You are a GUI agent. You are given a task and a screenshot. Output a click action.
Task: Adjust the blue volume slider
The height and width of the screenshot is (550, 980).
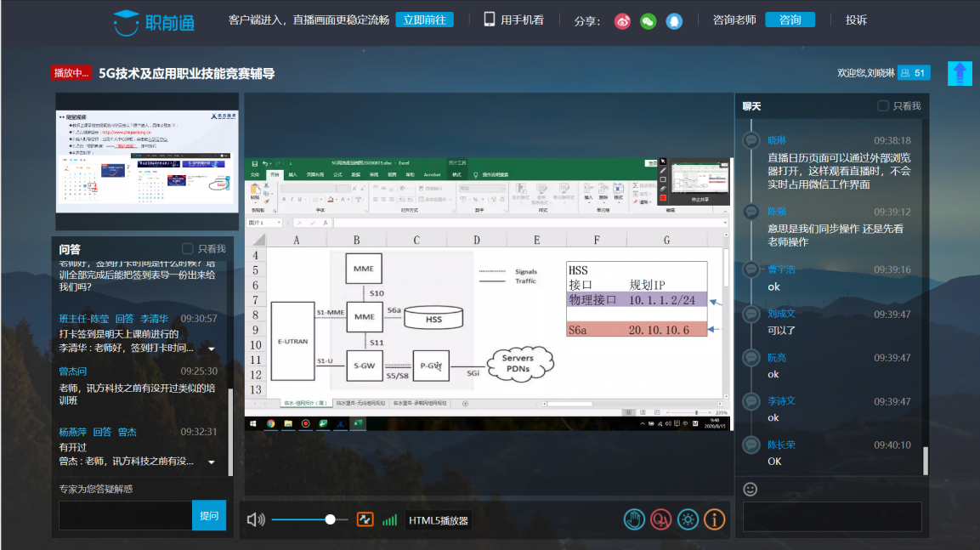(x=329, y=519)
